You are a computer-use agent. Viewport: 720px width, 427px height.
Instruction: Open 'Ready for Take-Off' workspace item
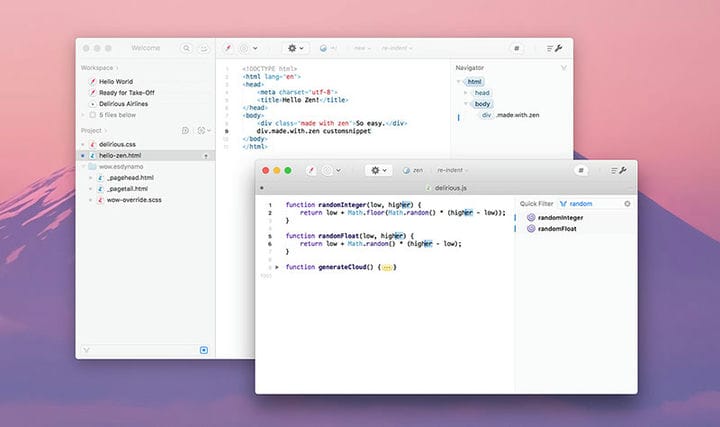(x=127, y=92)
